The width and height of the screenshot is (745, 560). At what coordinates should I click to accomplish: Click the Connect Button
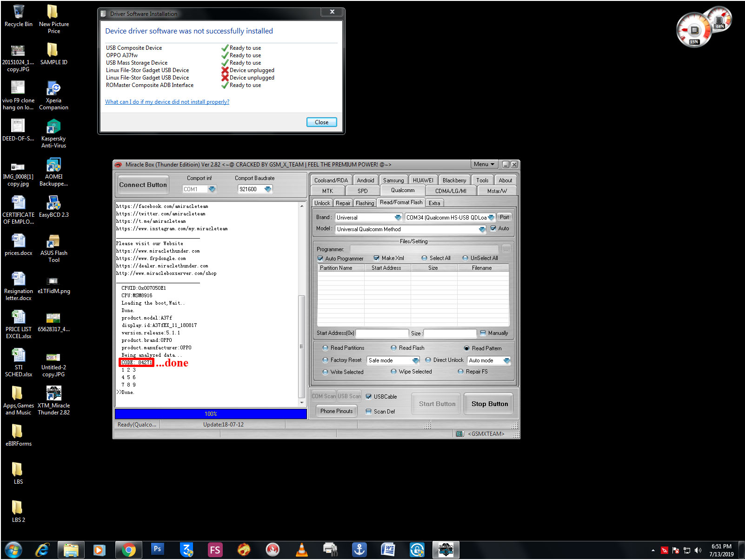click(x=143, y=185)
